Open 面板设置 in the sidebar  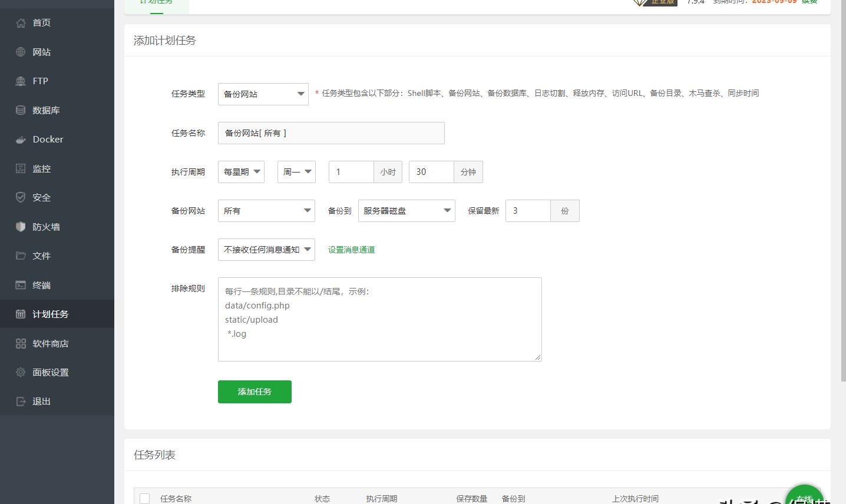click(57, 372)
